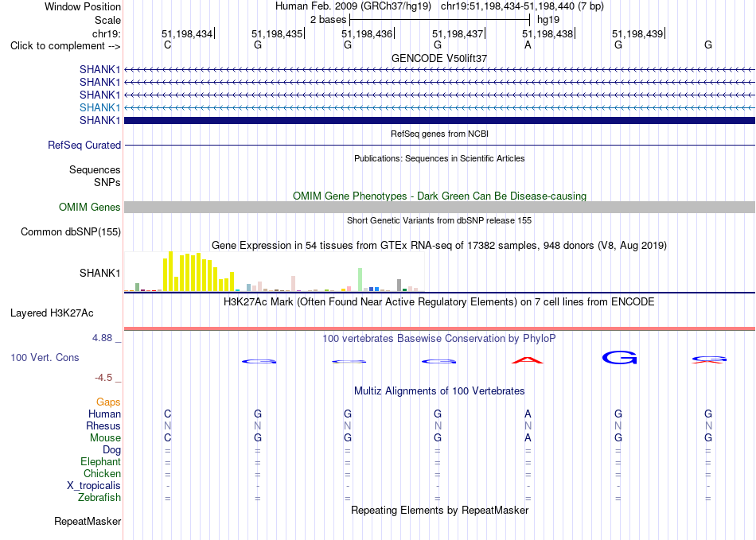756x540 pixels.
Task: Click base A in the Human alignment row
Action: 528,414
